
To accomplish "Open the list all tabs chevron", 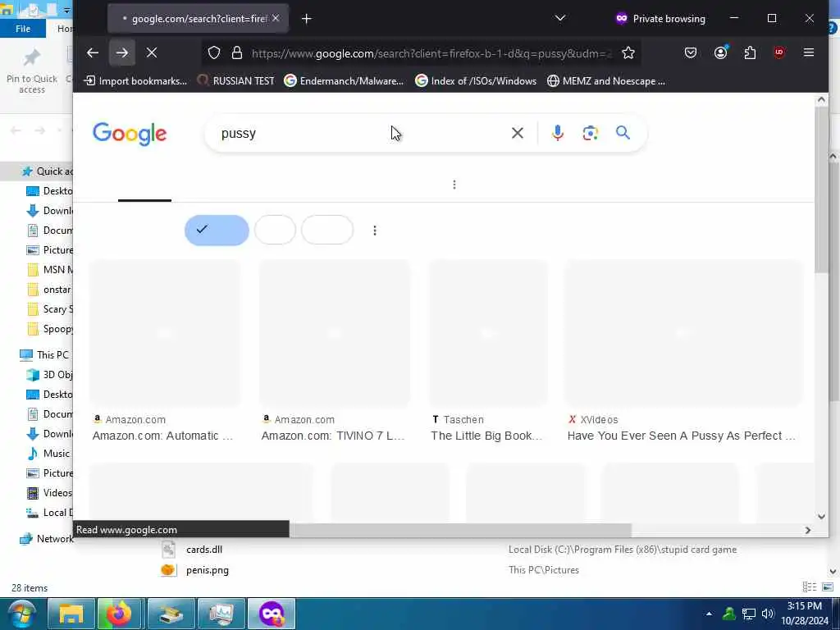I will click(559, 18).
